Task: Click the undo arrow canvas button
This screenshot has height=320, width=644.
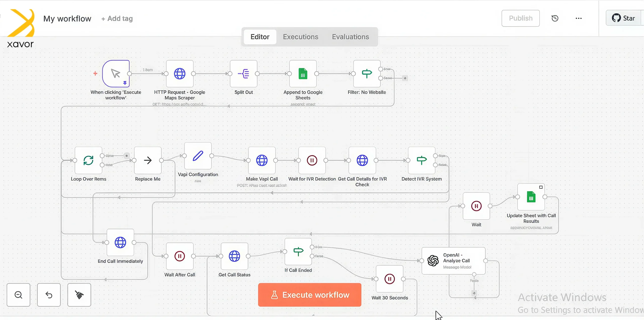Action: click(49, 295)
